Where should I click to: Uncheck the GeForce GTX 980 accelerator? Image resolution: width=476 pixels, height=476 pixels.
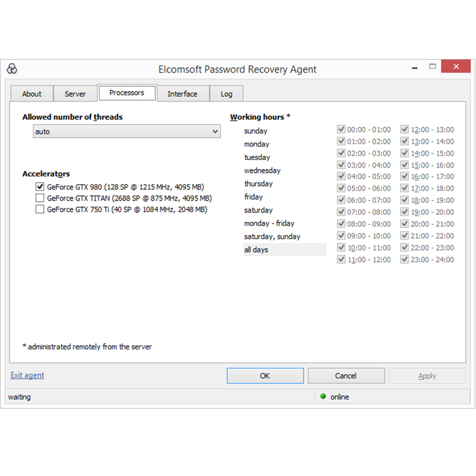tap(40, 187)
